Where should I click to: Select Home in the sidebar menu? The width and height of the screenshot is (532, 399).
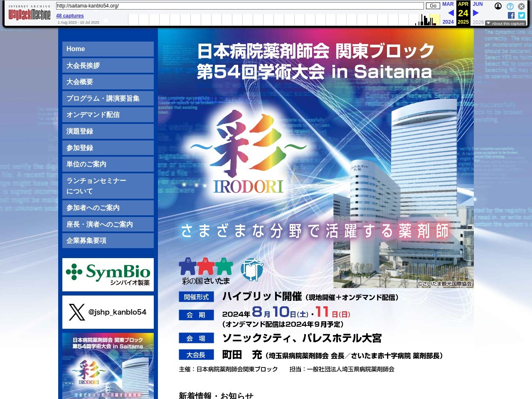[108, 49]
